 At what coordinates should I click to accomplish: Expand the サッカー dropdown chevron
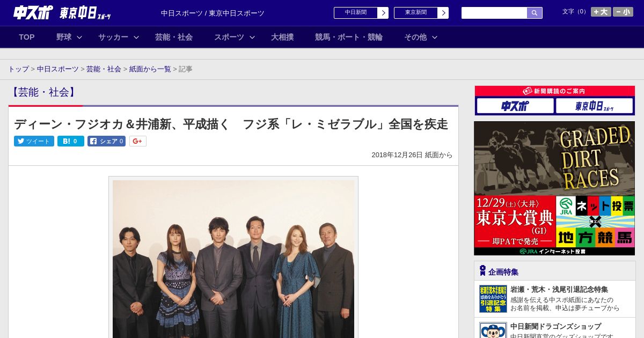click(x=136, y=37)
